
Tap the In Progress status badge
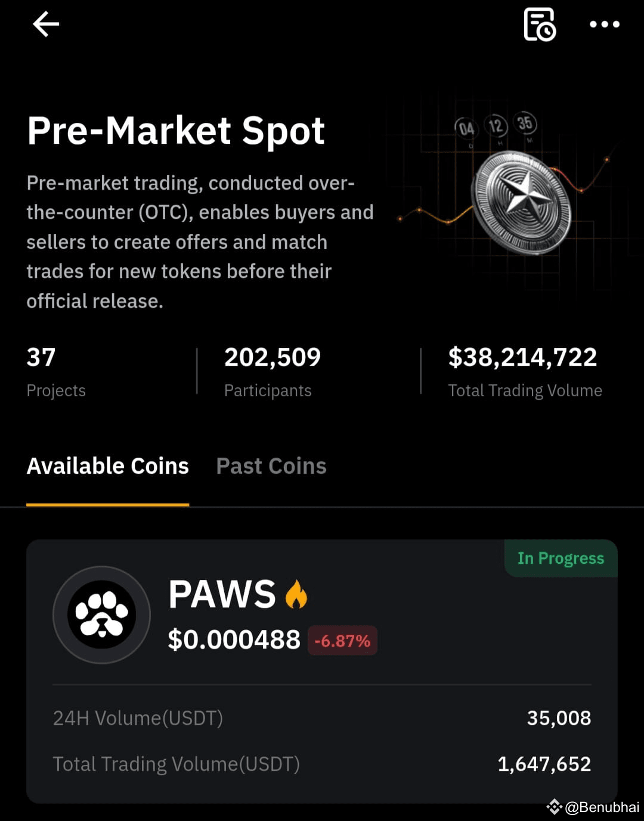click(x=561, y=558)
